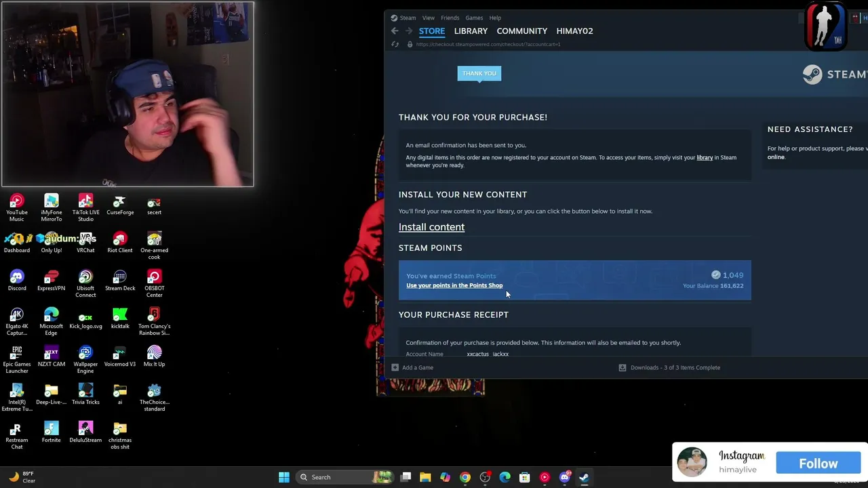This screenshot has width=868, height=488.
Task: Click the taskbar Search box
Action: click(346, 477)
